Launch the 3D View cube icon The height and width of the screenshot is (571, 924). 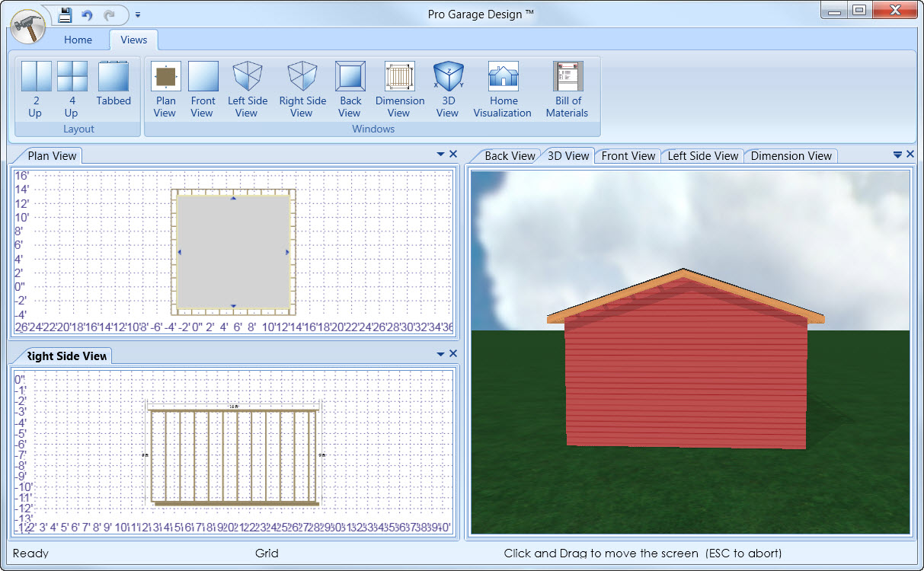pyautogui.click(x=448, y=77)
